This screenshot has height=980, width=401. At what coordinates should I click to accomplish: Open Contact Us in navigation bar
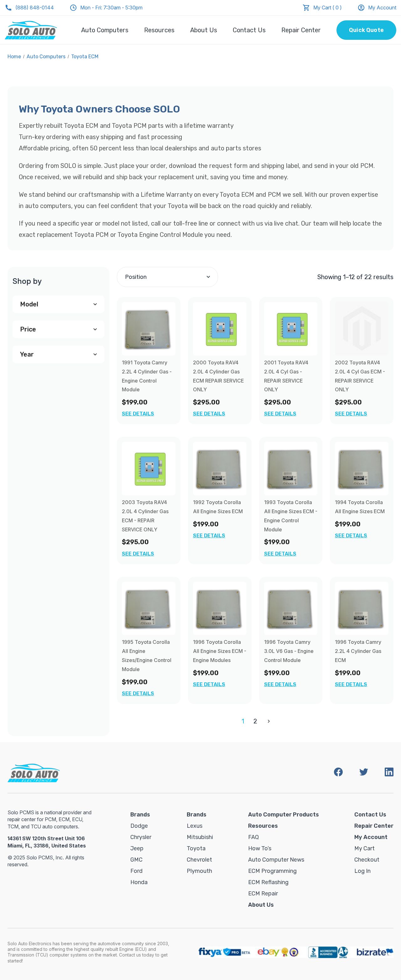click(x=249, y=30)
